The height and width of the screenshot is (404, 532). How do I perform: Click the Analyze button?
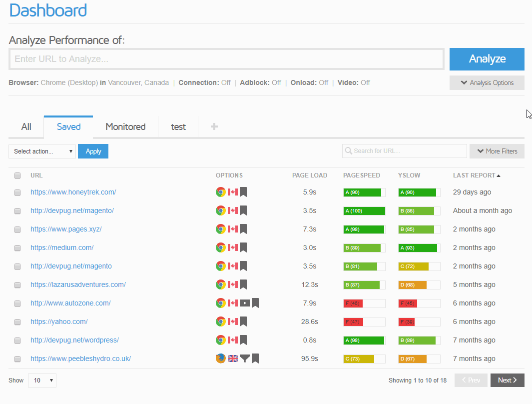(x=487, y=59)
